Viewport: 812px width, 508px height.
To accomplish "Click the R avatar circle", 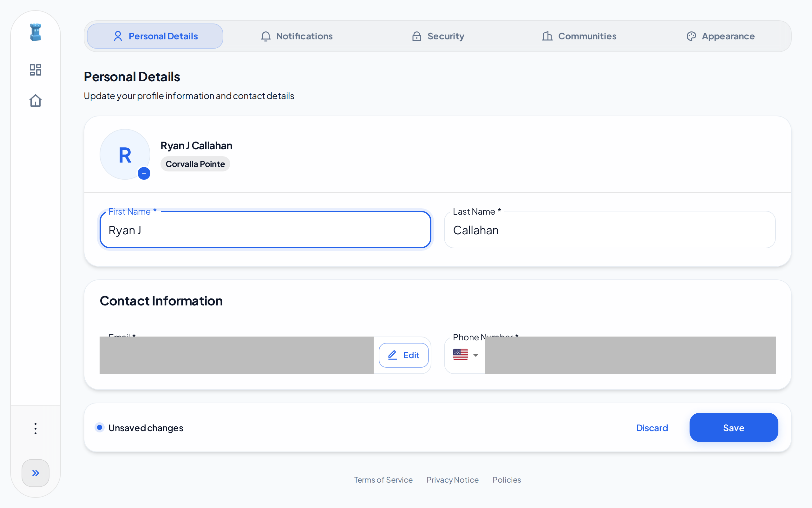I will point(125,155).
